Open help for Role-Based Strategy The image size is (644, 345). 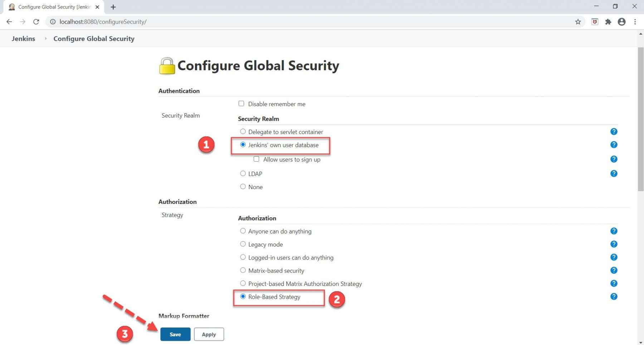pyautogui.click(x=614, y=297)
